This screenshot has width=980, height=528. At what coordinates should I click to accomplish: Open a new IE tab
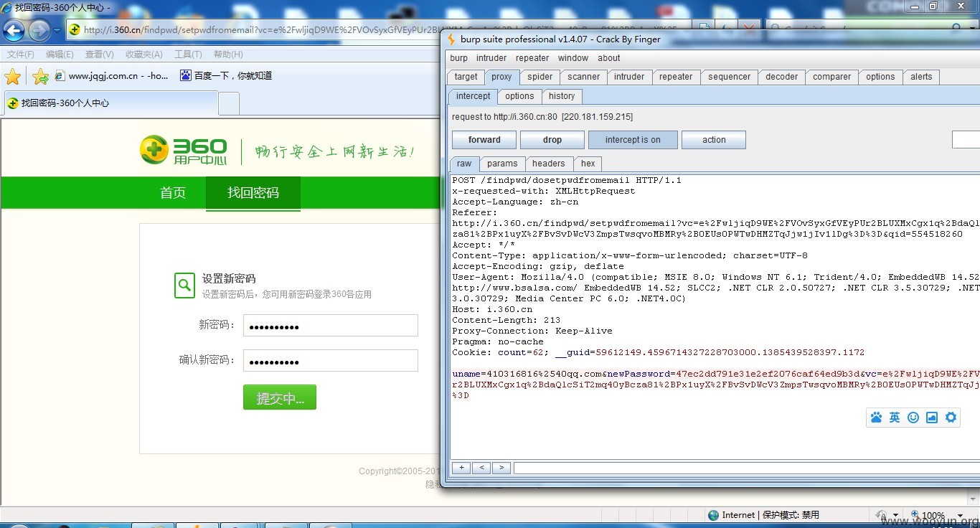click(229, 103)
